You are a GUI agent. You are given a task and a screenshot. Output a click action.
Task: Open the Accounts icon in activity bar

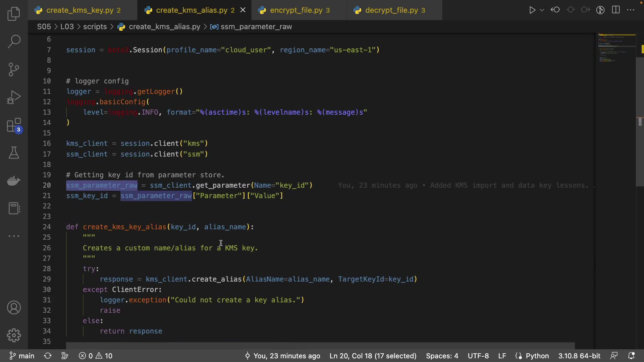point(14,308)
